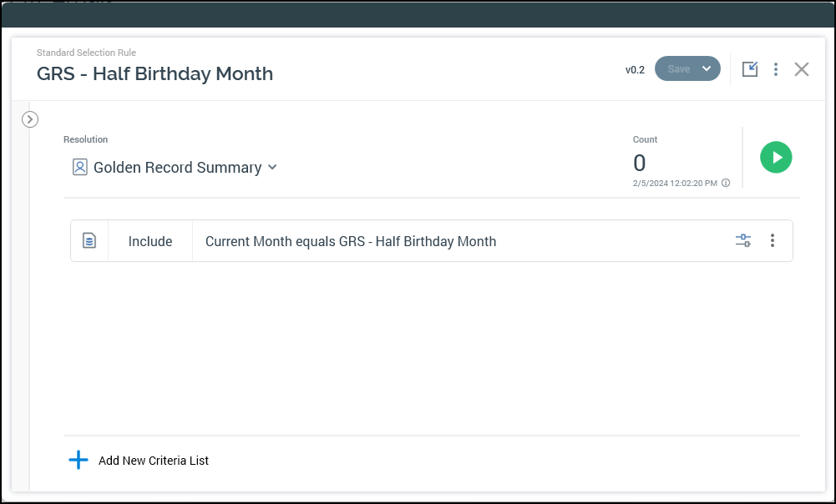Toggle the Include setting on the criteria list
Image resolution: width=836 pixels, height=504 pixels.
coord(150,241)
